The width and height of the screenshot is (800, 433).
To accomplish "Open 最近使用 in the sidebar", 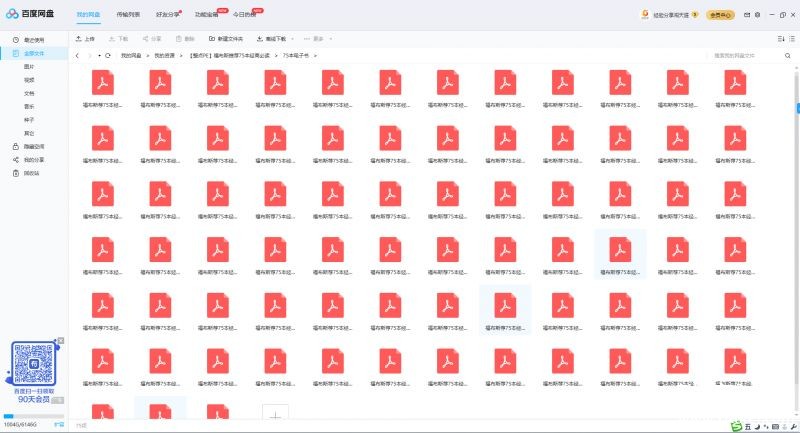I will point(34,40).
